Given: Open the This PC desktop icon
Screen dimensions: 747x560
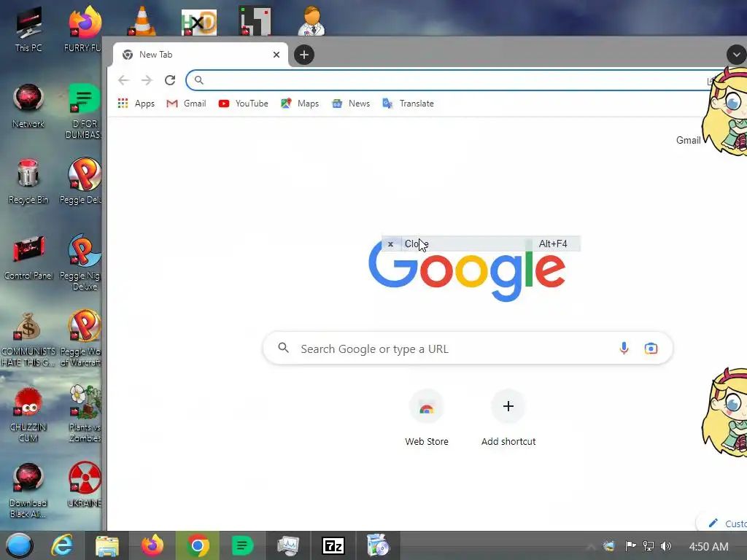Looking at the screenshot, I should tap(28, 29).
